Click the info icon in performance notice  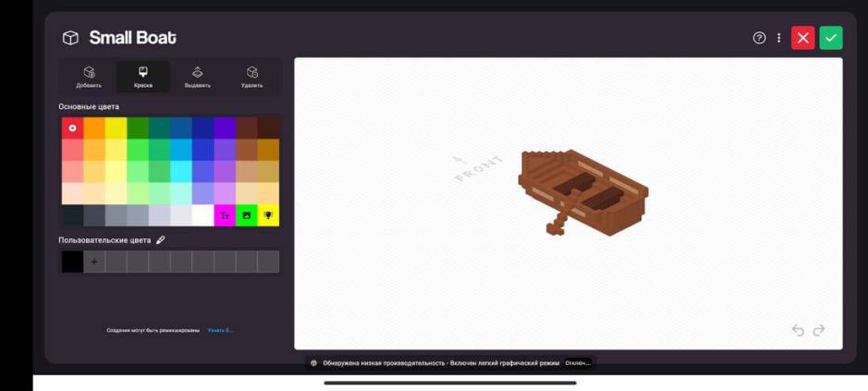click(314, 363)
